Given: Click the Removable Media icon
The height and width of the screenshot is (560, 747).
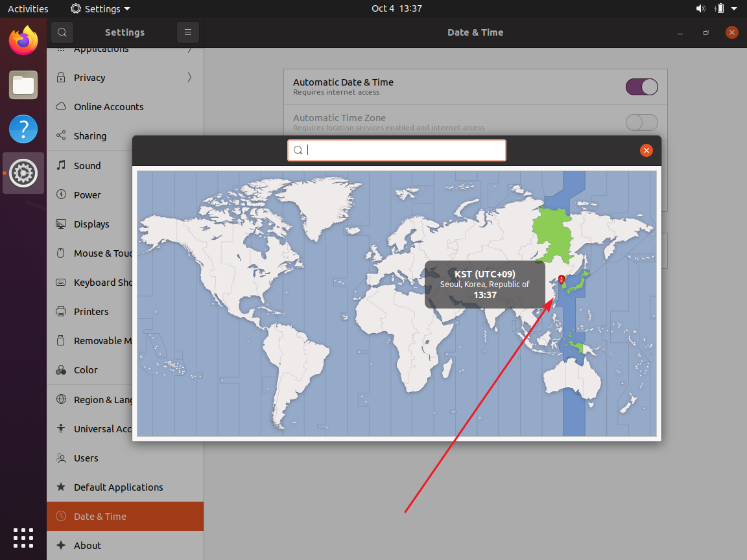Looking at the screenshot, I should (x=60, y=340).
